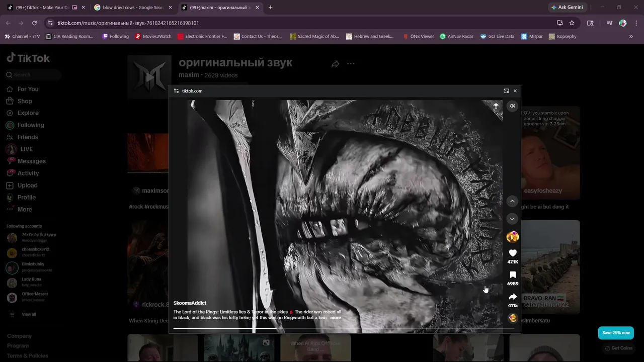Screen dimensions: 644x362
Task: Like the video with heart icon
Action: tap(513, 253)
